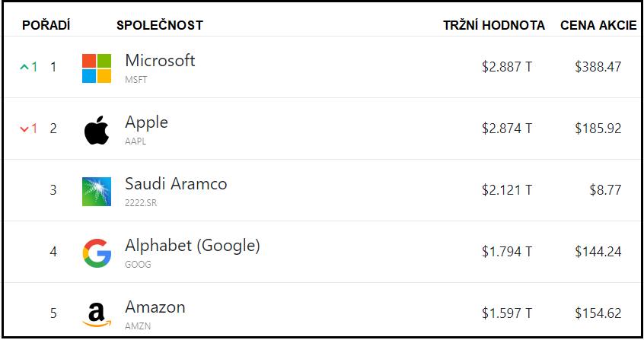This screenshot has width=644, height=340.
Task: Open the Saudi Aramco company link
Action: [x=176, y=183]
